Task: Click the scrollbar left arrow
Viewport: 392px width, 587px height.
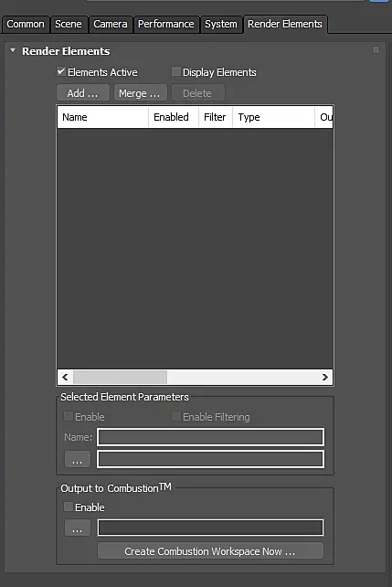Action: tap(65, 377)
